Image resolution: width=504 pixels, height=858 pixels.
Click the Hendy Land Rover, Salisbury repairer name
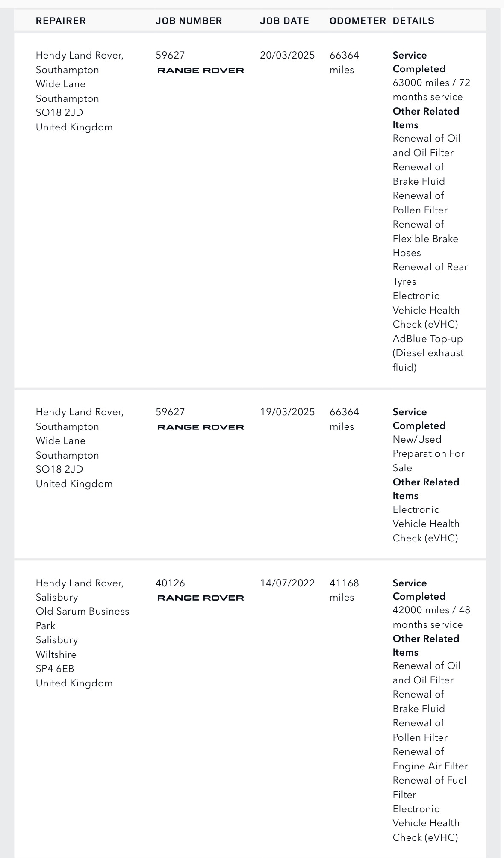(x=80, y=590)
